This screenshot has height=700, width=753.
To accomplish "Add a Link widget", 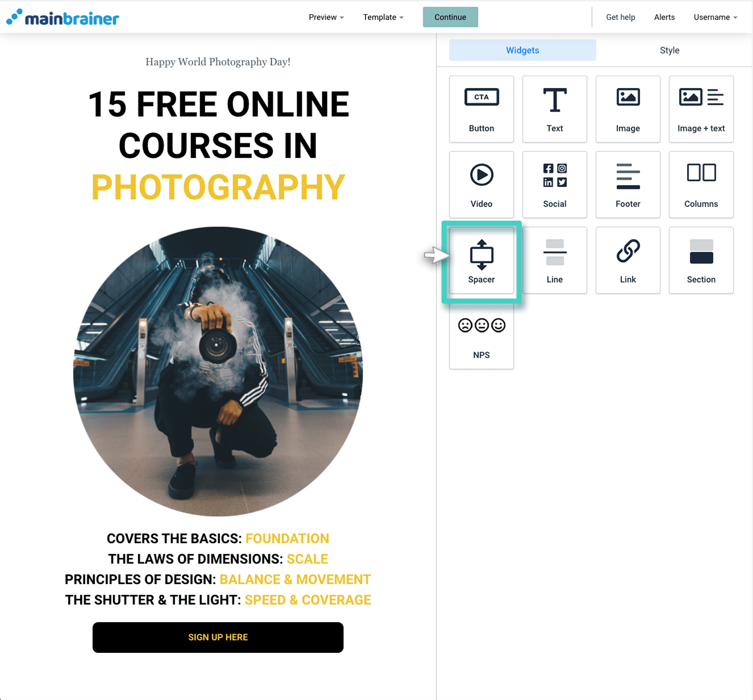I will 627,260.
